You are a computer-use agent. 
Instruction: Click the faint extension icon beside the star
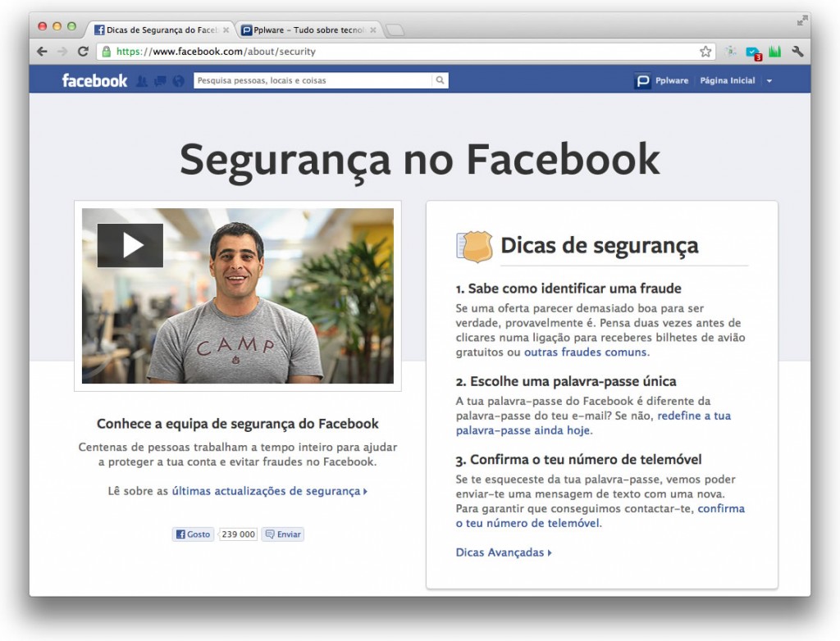[729, 52]
